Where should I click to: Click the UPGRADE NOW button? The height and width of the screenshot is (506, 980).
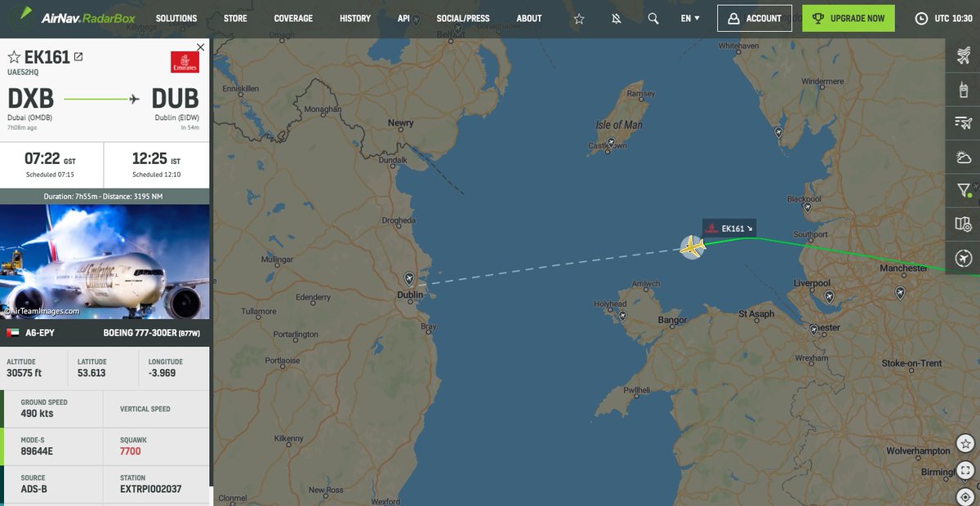tap(848, 18)
